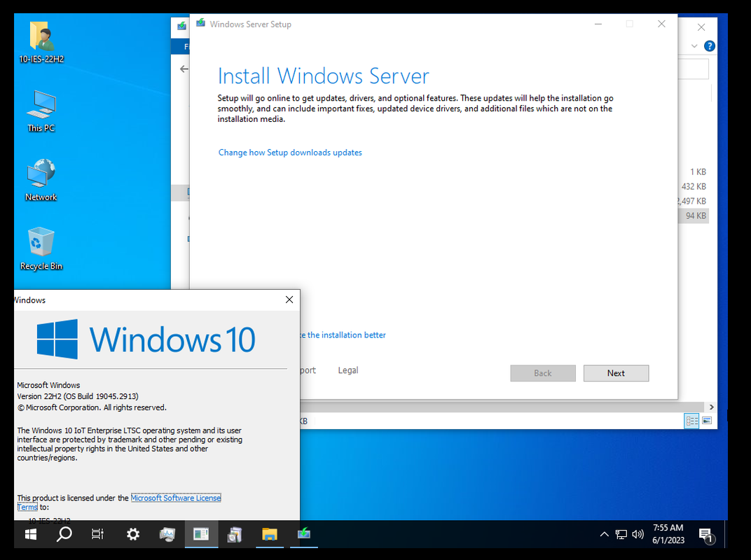This screenshot has height=560, width=751.
Task: Open network status tray icon
Action: [x=621, y=534]
